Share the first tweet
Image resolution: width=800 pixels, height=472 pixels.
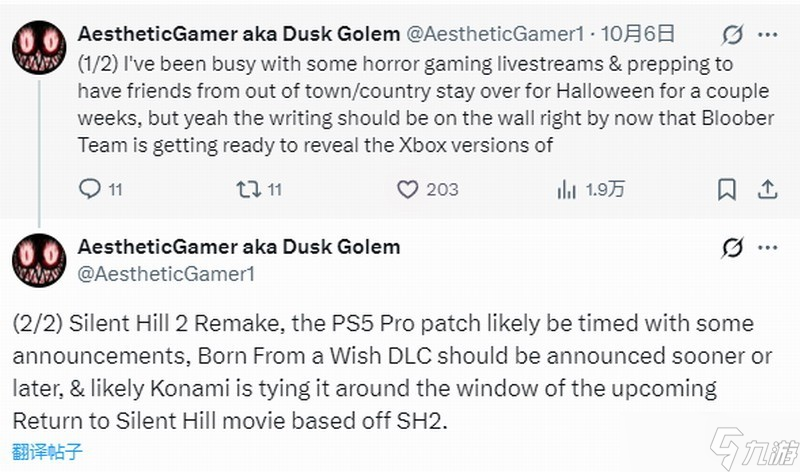coord(768,189)
